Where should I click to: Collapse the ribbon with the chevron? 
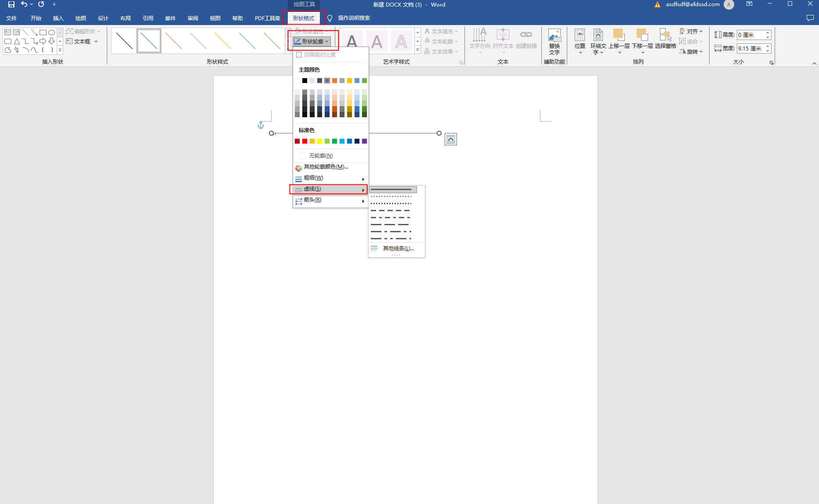[814, 63]
